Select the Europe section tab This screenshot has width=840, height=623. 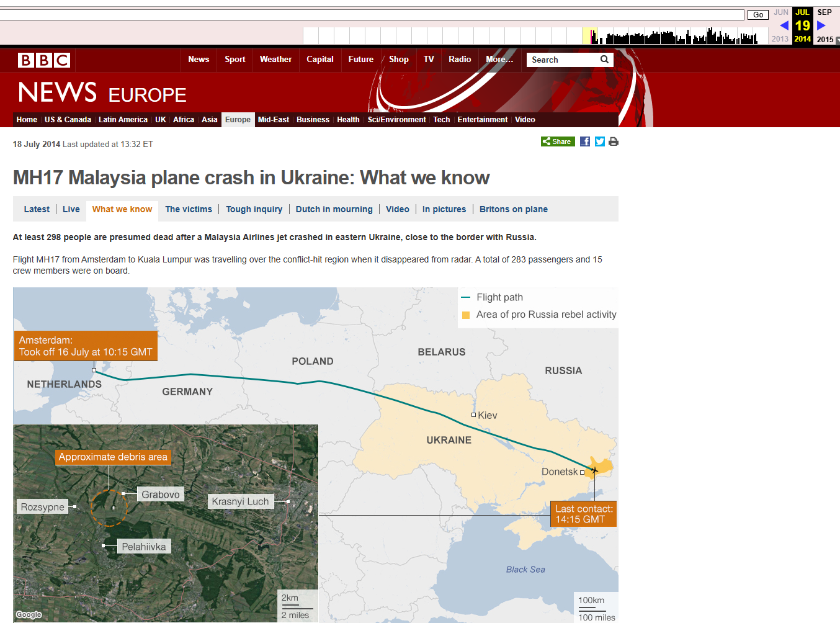(x=238, y=120)
